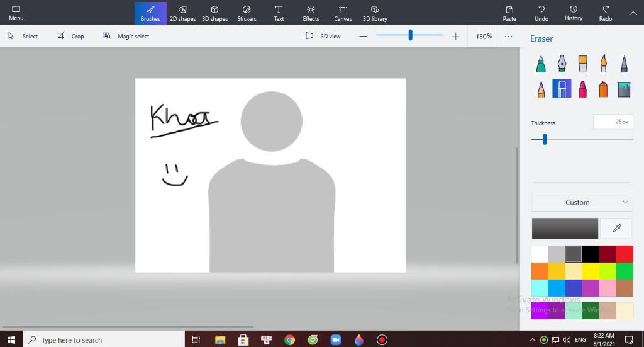Zoom out with the minus button
Screen dimensions: 644x347
363,36
